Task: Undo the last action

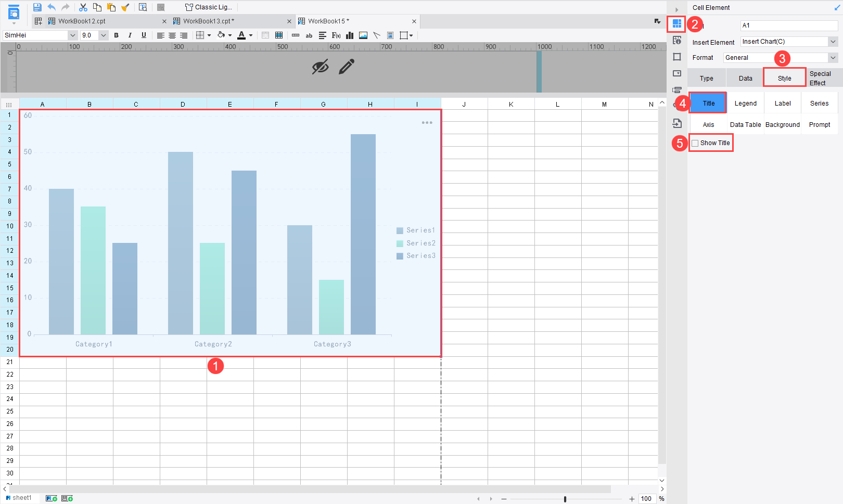Action: [51, 7]
